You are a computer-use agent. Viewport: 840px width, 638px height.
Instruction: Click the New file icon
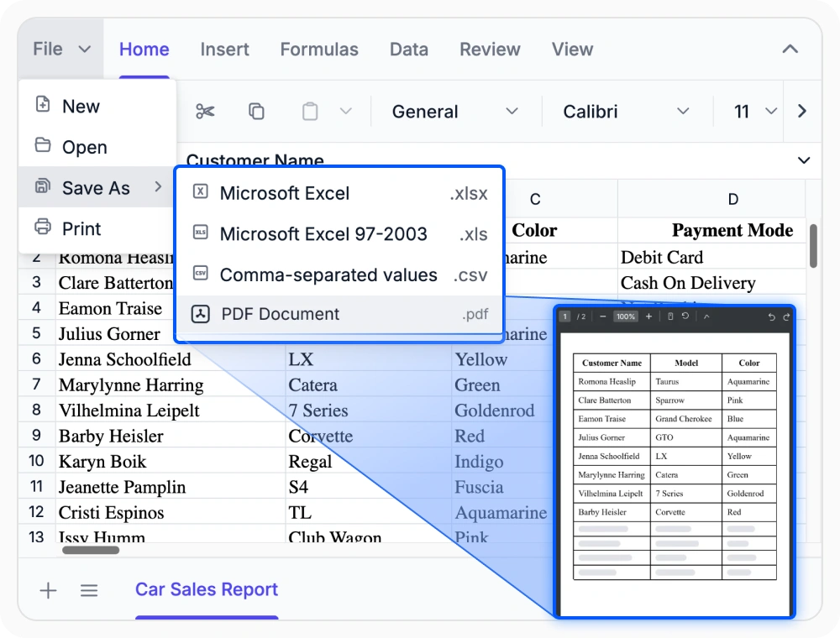pyautogui.click(x=43, y=104)
